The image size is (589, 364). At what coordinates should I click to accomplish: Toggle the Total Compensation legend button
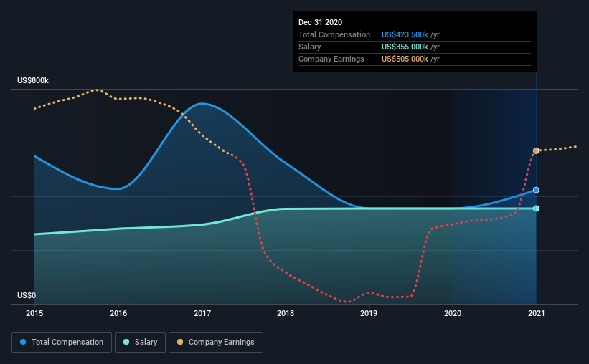[62, 343]
